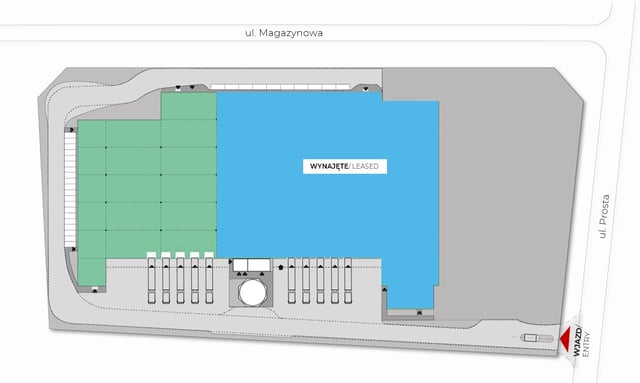Click the truck icon near the entry gate
This screenshot has width=640, height=383.
537,338
